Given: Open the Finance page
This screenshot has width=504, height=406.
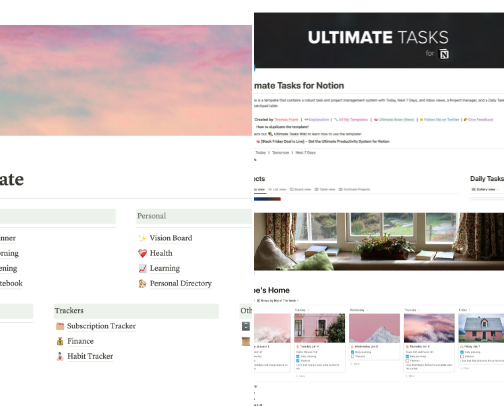Looking at the screenshot, I should (x=80, y=341).
